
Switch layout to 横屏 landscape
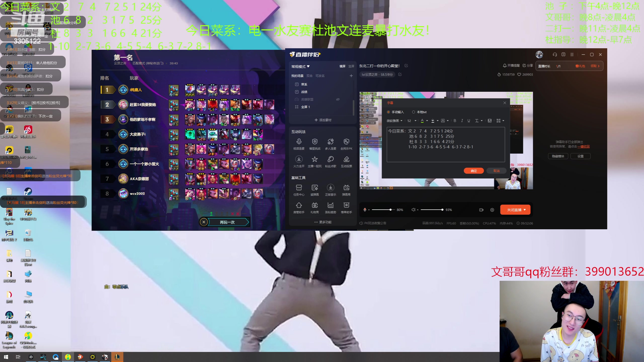(x=342, y=66)
